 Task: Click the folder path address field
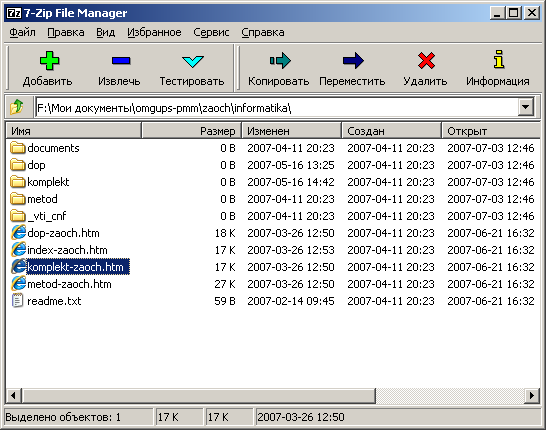pyautogui.click(x=277, y=107)
